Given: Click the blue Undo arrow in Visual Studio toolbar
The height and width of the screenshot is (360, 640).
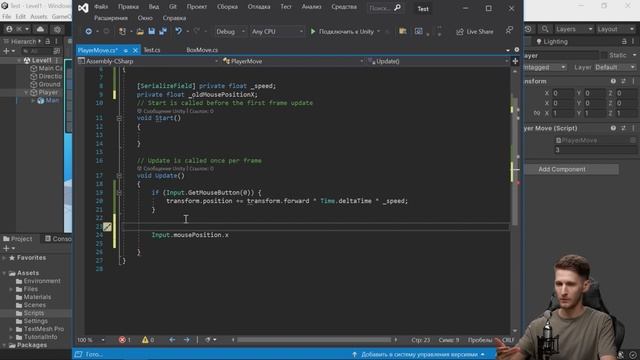Looking at the screenshot, I should pyautogui.click(x=178, y=31).
